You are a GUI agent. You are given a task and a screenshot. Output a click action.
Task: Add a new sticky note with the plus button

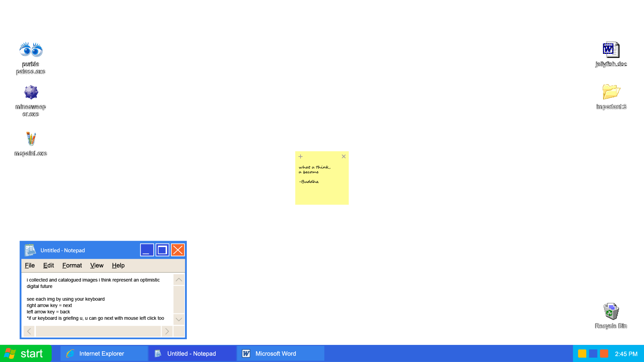click(301, 157)
